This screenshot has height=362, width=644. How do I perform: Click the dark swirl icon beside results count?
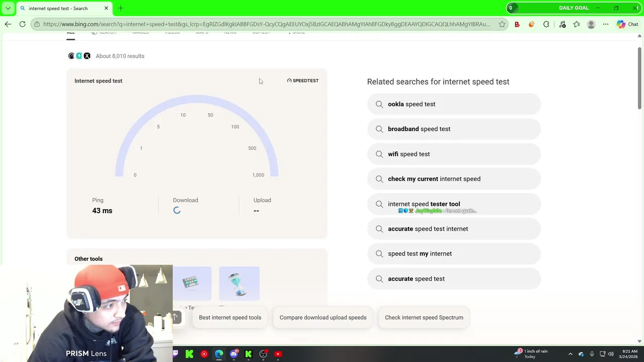(71, 56)
